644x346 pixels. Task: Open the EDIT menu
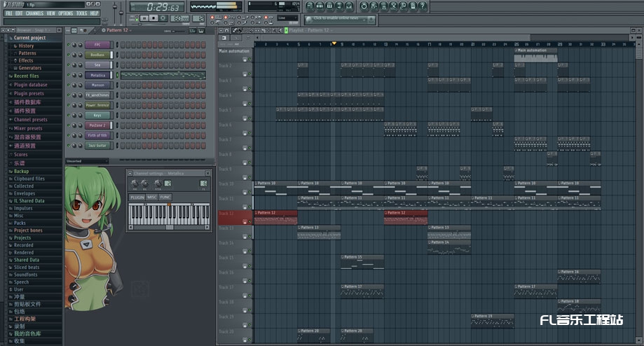click(19, 13)
